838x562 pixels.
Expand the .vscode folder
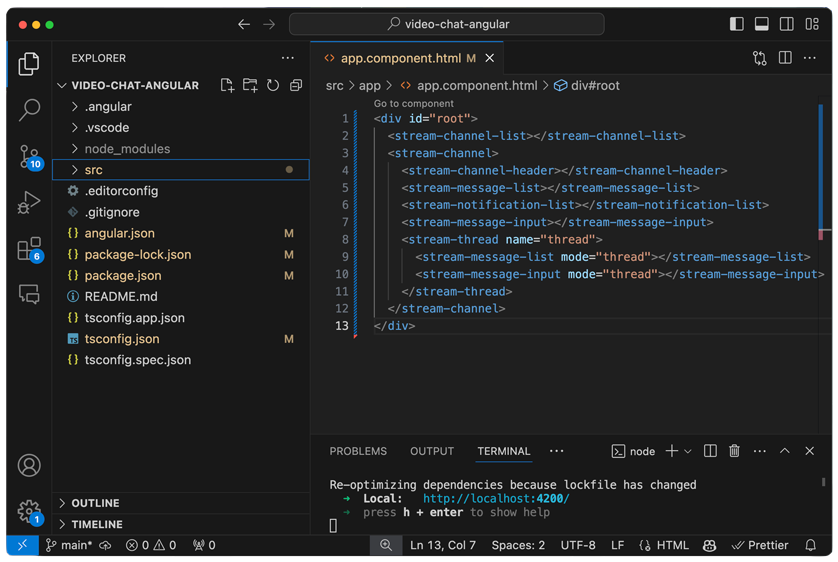(181, 128)
